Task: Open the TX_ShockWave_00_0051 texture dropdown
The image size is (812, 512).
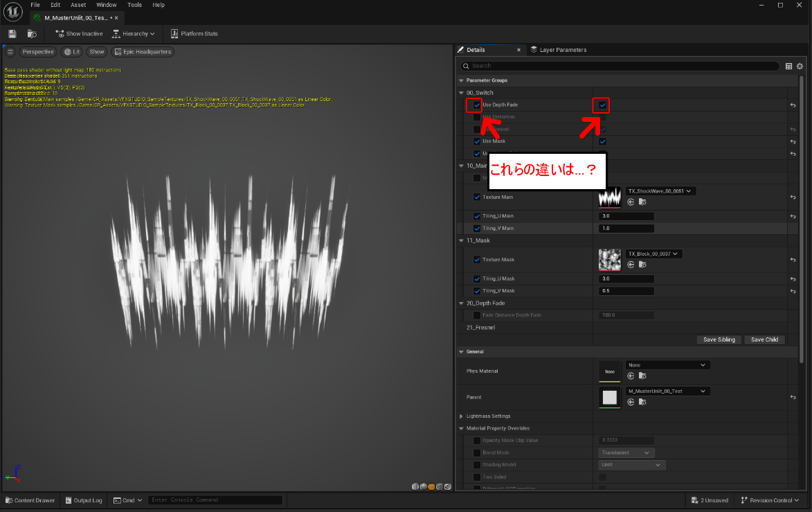Action: pos(660,191)
